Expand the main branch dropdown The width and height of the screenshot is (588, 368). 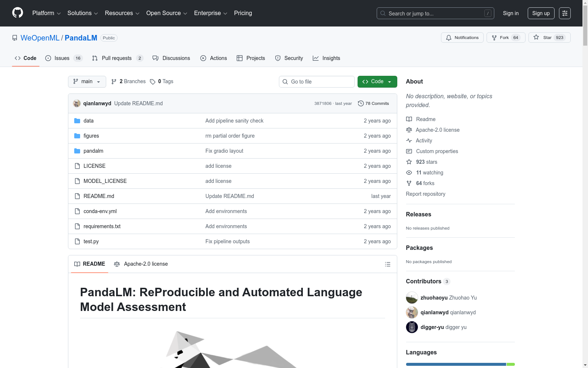87,82
